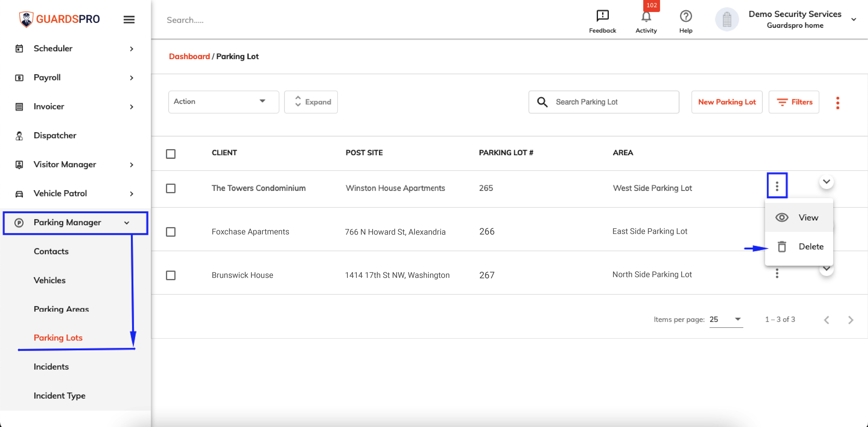Go to next page arrow
Image resolution: width=868 pixels, height=427 pixels.
[851, 320]
